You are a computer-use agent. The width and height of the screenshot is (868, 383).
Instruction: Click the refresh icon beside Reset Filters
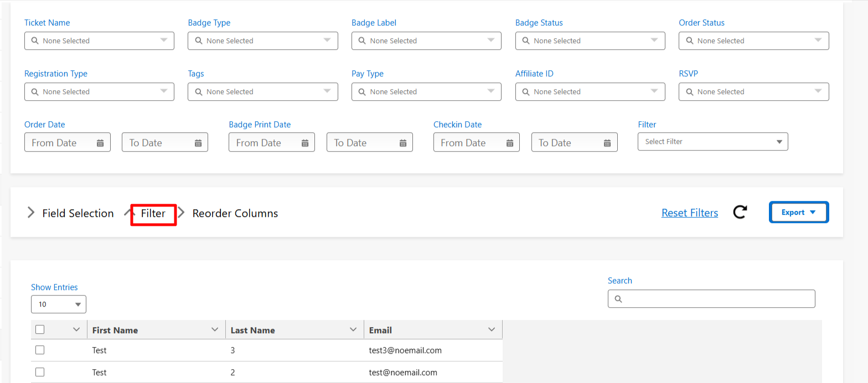(x=740, y=213)
